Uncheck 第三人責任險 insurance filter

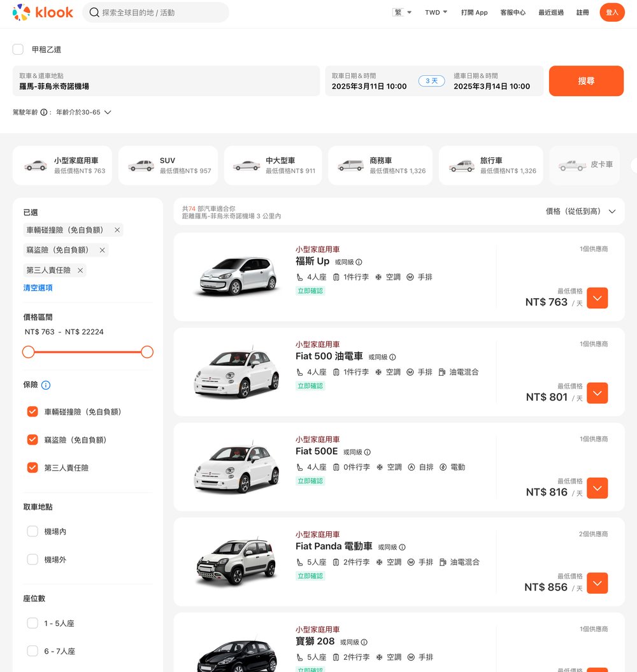(32, 467)
